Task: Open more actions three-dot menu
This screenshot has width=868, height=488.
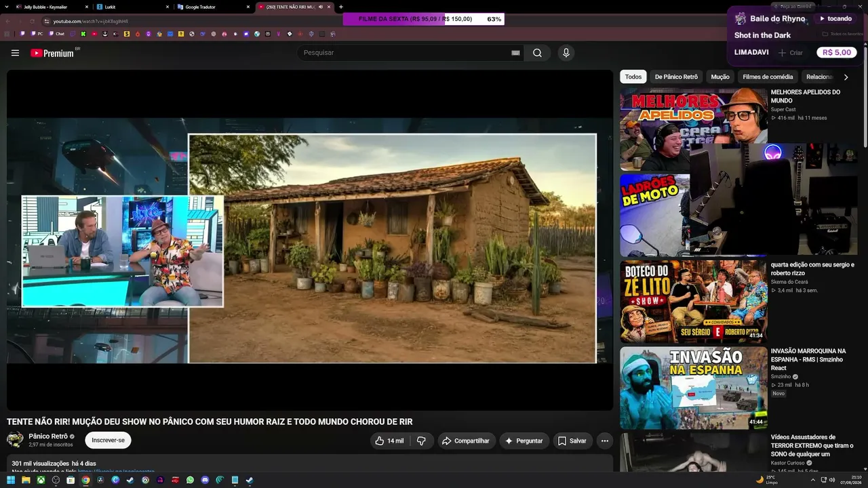Action: pyautogui.click(x=605, y=441)
